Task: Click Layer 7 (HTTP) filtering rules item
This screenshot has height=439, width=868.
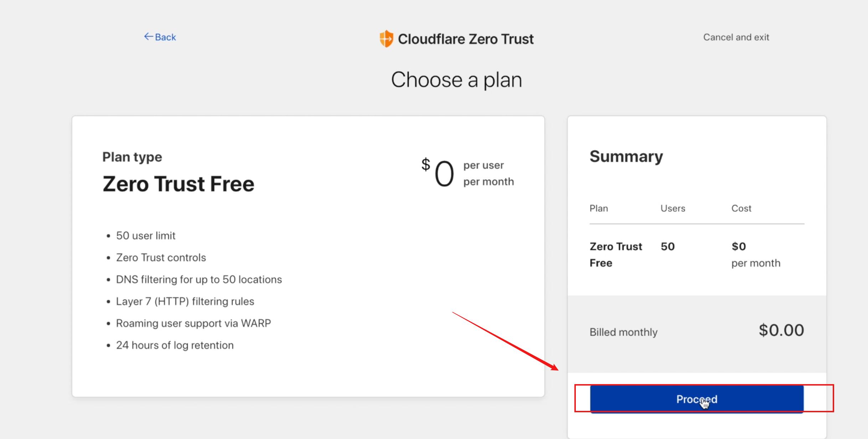Action: pyautogui.click(x=185, y=301)
